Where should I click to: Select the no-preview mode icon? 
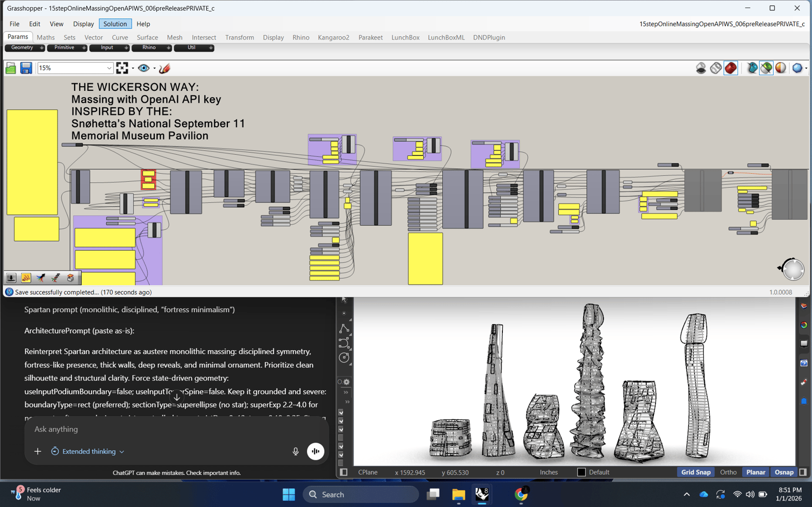(x=701, y=68)
